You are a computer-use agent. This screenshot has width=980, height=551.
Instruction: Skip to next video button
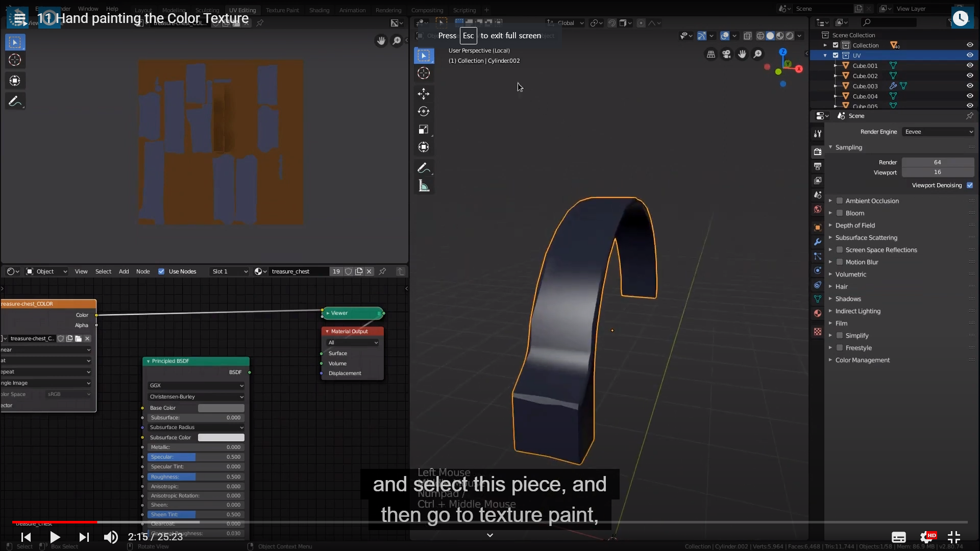[84, 537]
